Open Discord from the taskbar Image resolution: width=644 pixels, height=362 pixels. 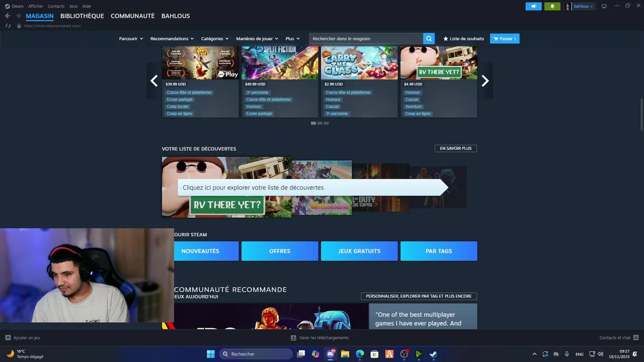pos(331,354)
